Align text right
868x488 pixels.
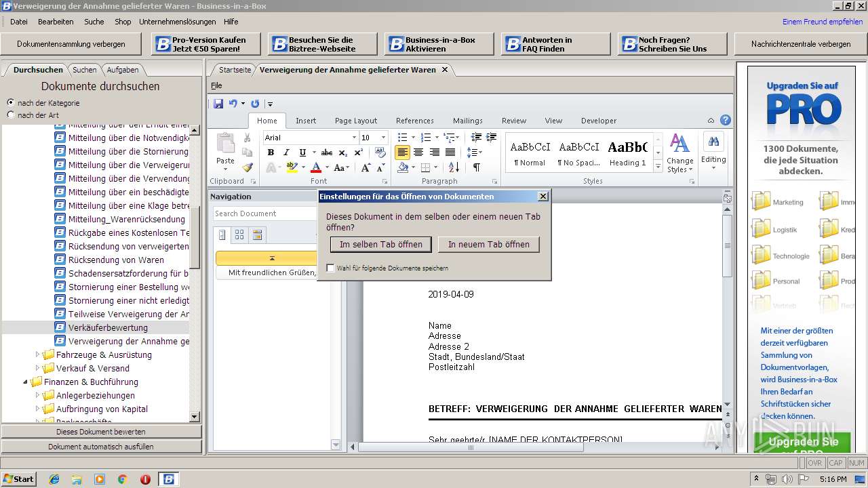434,152
